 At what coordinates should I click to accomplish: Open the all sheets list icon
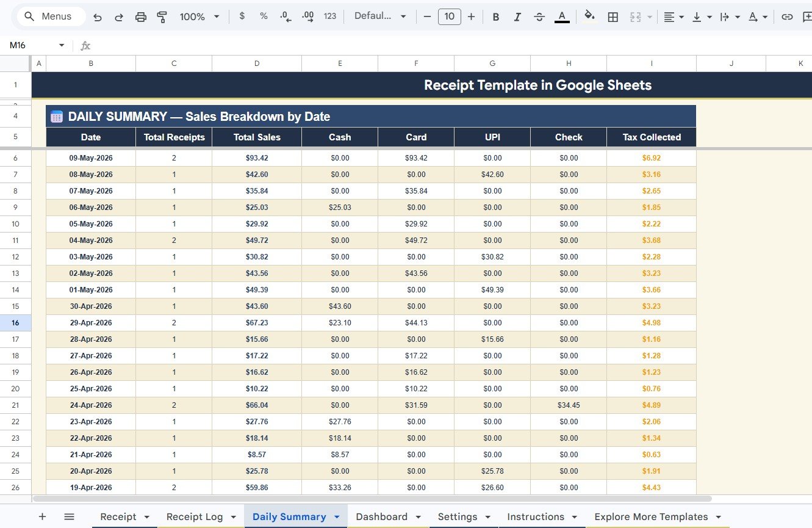[69, 516]
